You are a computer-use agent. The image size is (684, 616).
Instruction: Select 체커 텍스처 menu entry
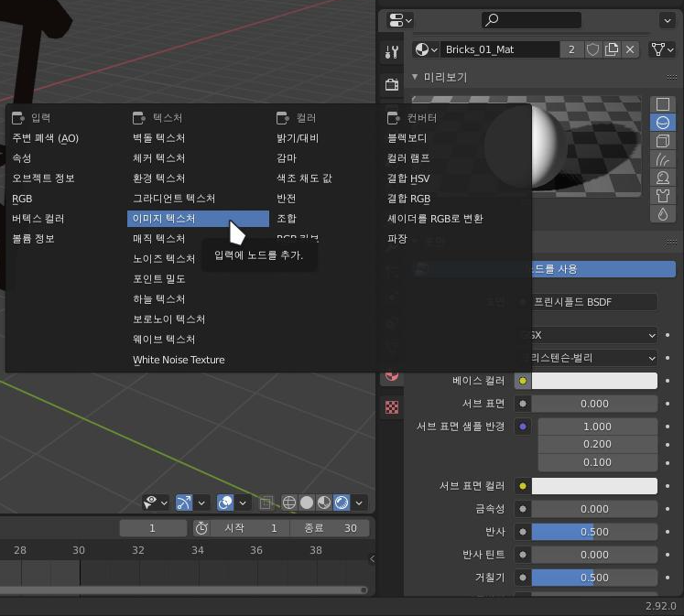click(198, 158)
